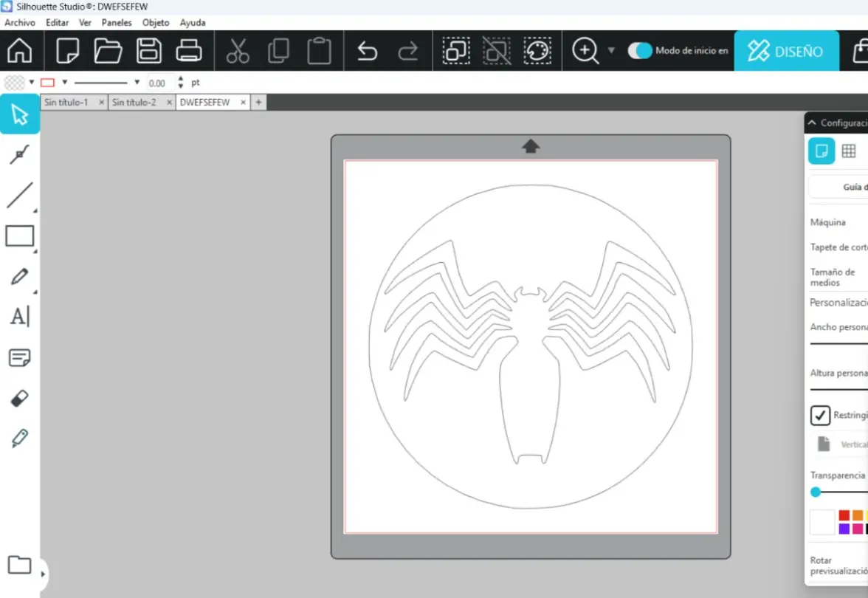
Task: Expand the left panel side arrow
Action: pos(43,574)
